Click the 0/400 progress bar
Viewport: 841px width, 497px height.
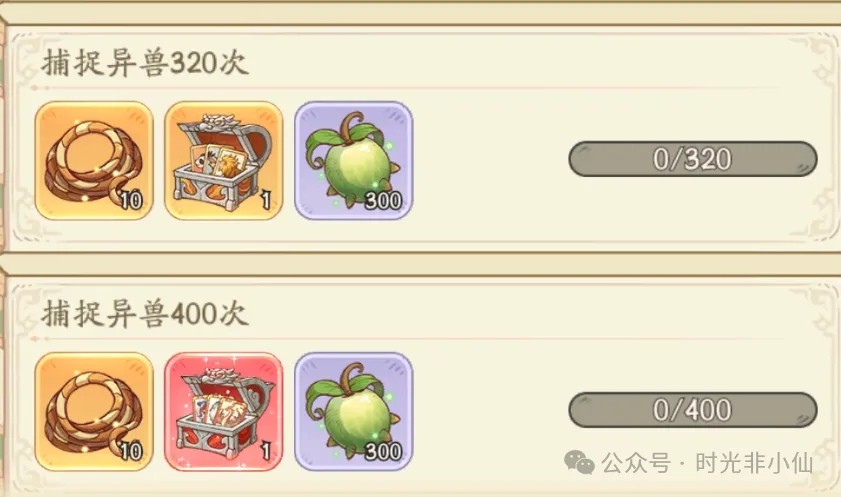(x=692, y=410)
